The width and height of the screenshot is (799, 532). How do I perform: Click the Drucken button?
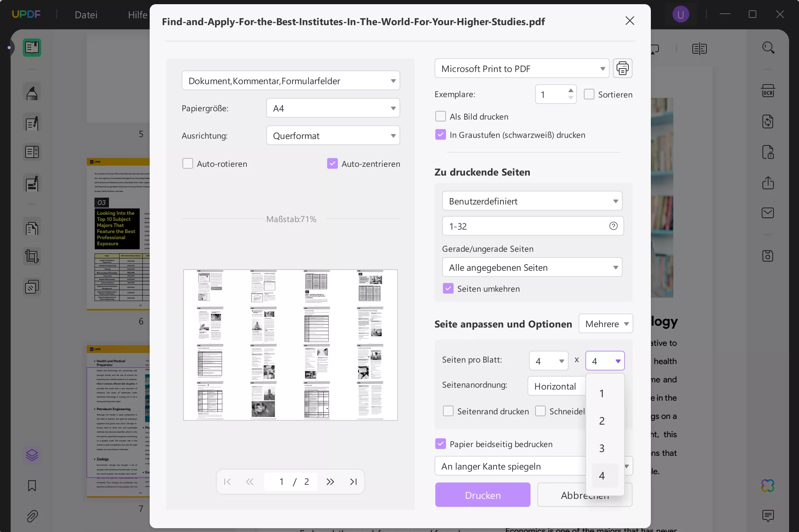483,495
